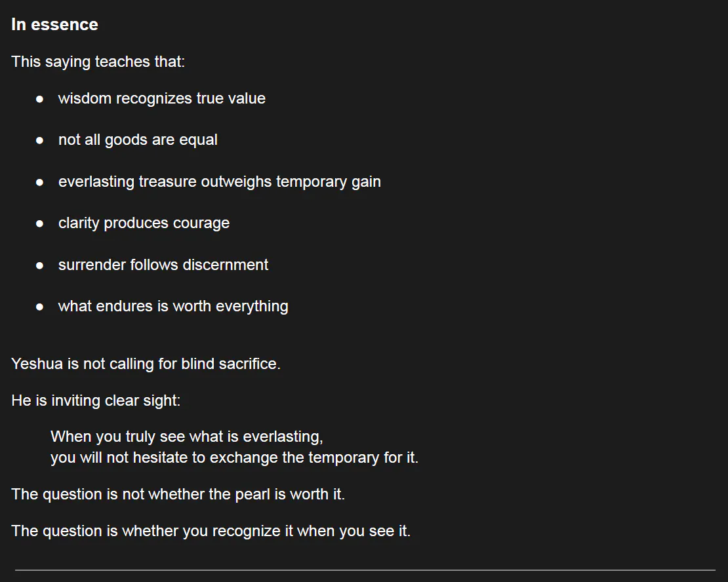Click the horizontal divider line at the bottom
The height and width of the screenshot is (582, 728).
point(365,570)
